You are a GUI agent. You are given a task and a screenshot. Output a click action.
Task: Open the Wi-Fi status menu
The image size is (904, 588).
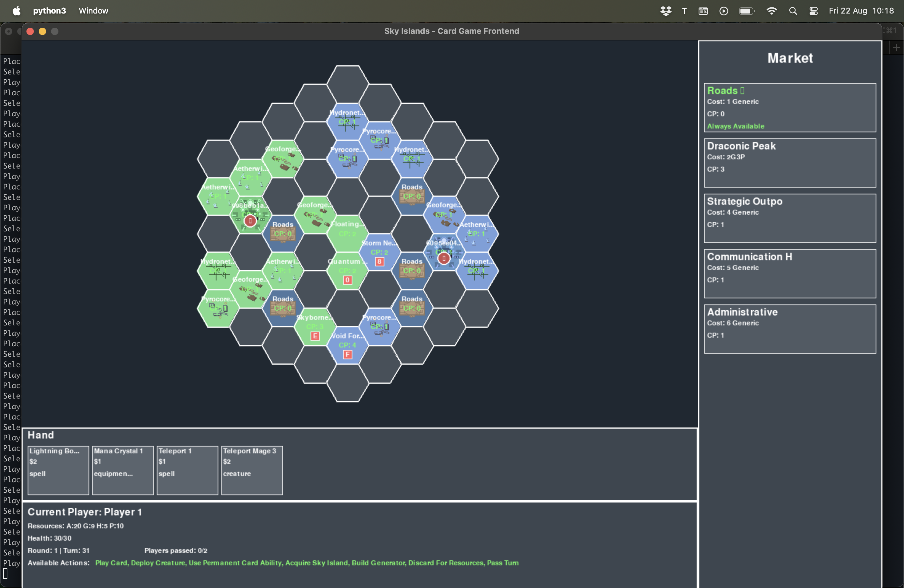click(x=771, y=11)
